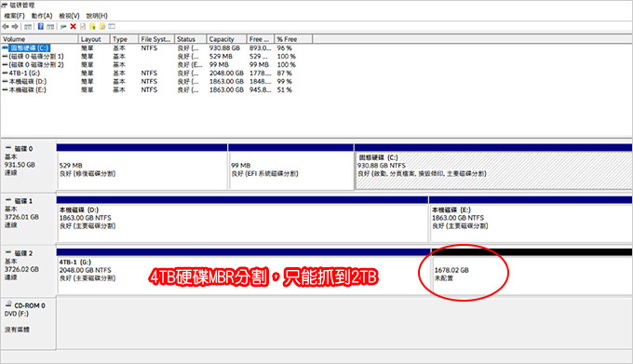Click the view settings icon at toolbar end

[112, 27]
